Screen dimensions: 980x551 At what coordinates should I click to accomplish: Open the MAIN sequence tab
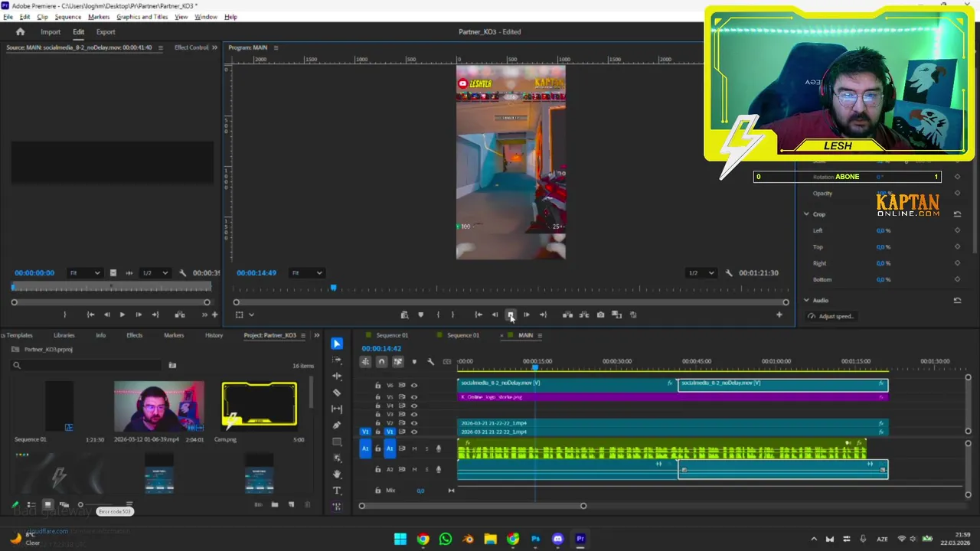(525, 335)
